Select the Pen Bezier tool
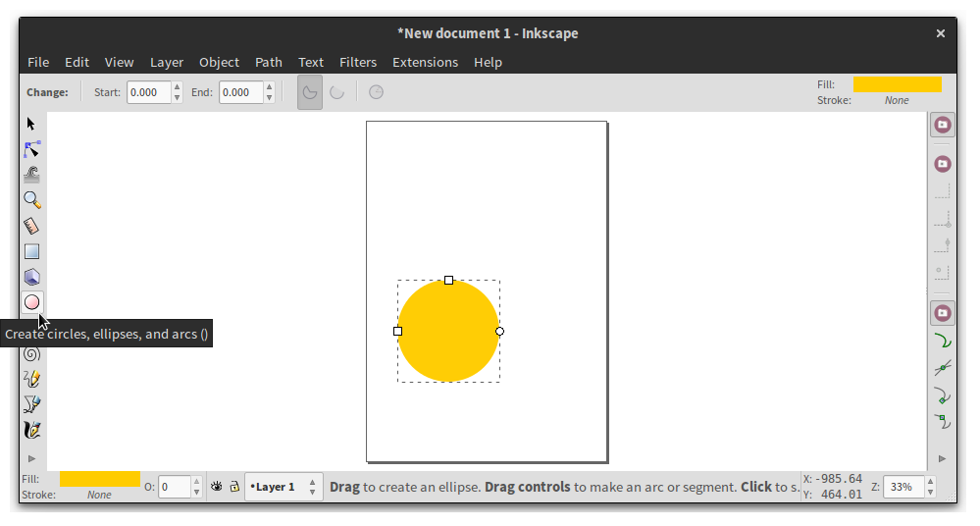 tap(31, 404)
